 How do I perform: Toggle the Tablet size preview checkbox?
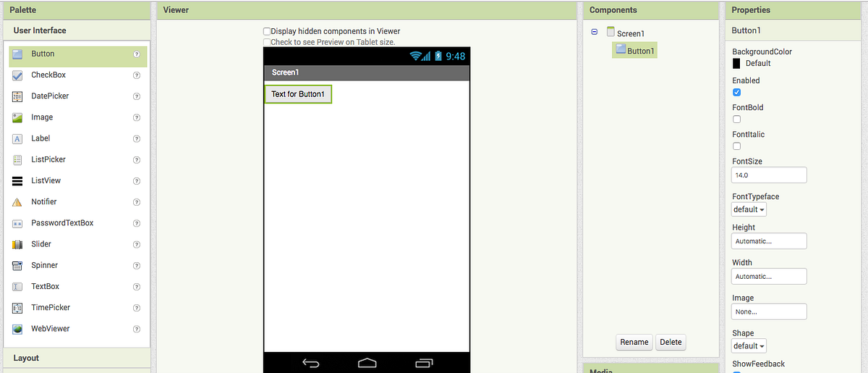tap(267, 42)
